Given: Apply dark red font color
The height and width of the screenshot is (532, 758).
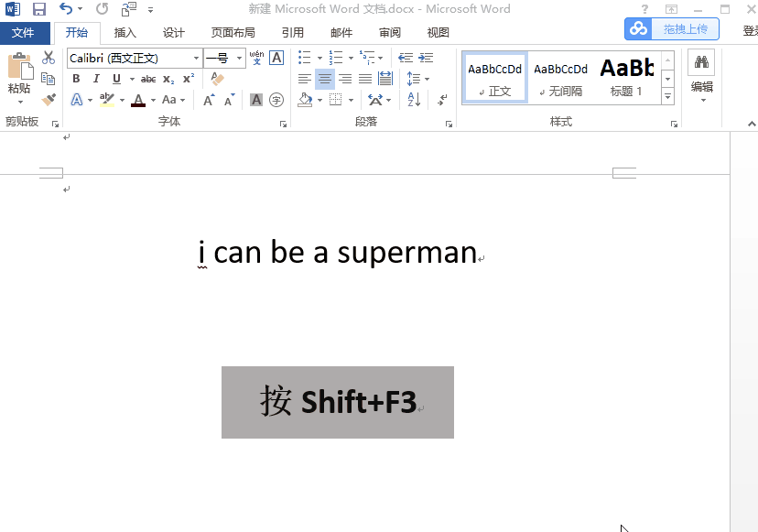Looking at the screenshot, I should point(138,100).
